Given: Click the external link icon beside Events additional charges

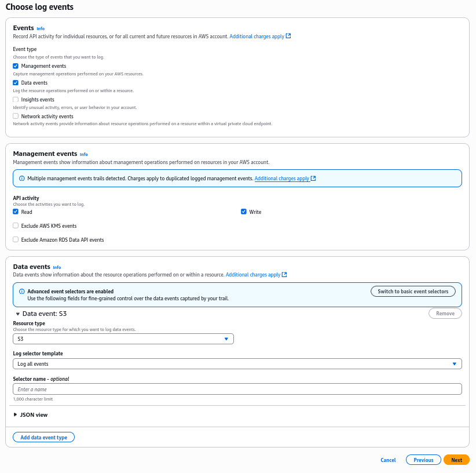Looking at the screenshot, I should [x=288, y=36].
